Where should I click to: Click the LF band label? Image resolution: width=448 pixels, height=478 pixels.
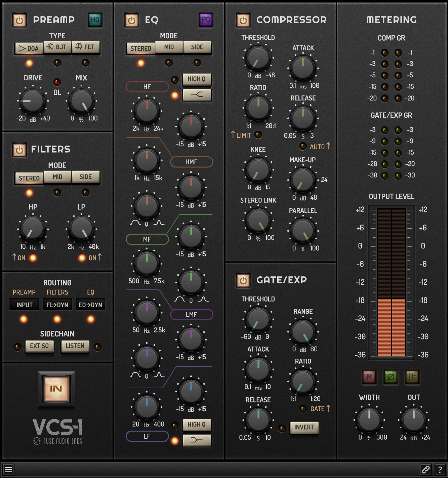[x=147, y=436]
